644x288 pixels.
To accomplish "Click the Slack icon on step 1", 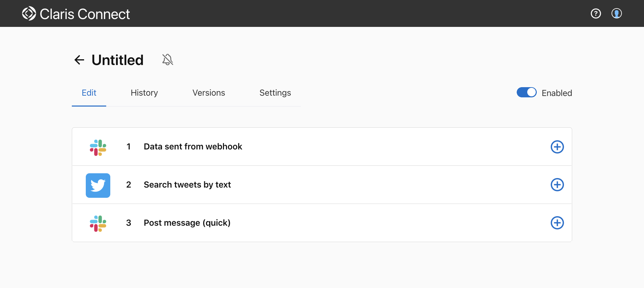I will [98, 147].
